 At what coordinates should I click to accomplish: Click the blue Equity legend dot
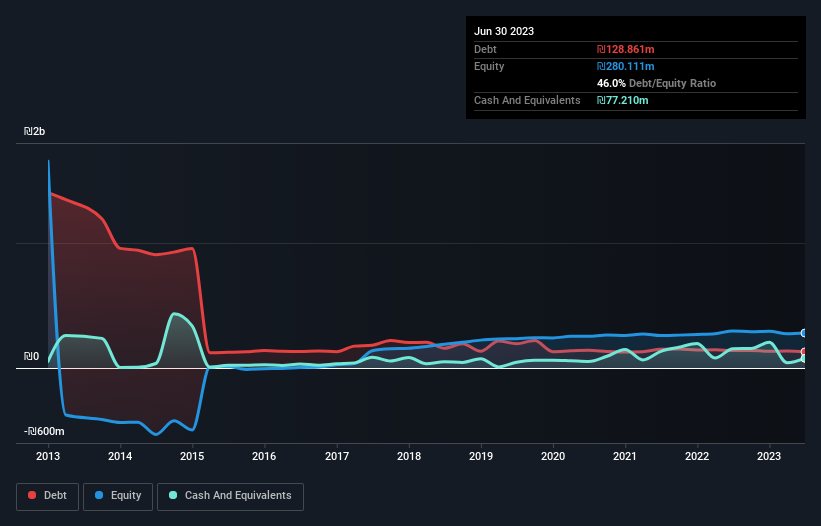point(99,495)
